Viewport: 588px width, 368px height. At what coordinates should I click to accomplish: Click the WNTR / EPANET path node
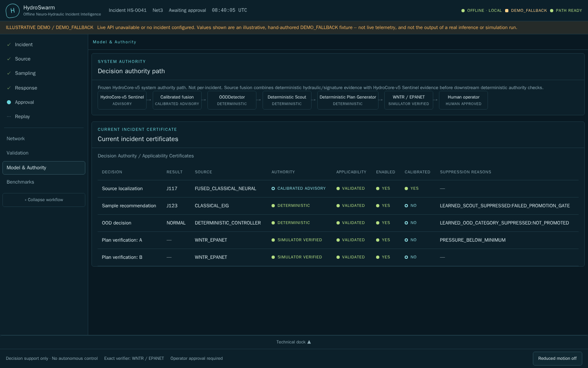click(409, 100)
